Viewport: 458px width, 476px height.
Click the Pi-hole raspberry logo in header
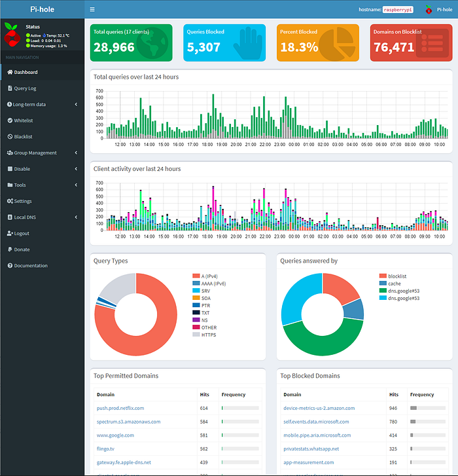[429, 10]
